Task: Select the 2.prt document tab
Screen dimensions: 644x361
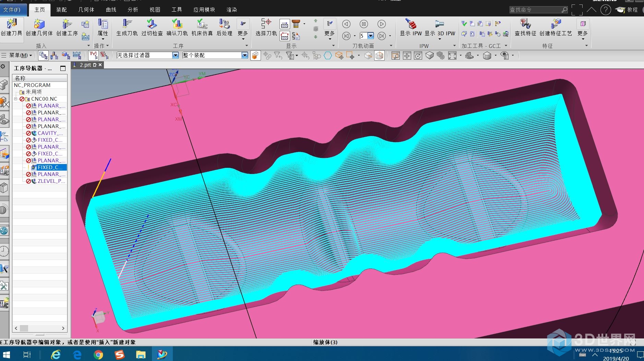Action: coord(85,65)
